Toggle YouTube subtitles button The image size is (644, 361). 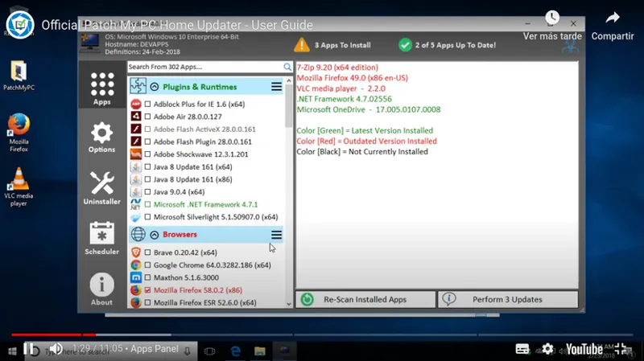tap(522, 349)
